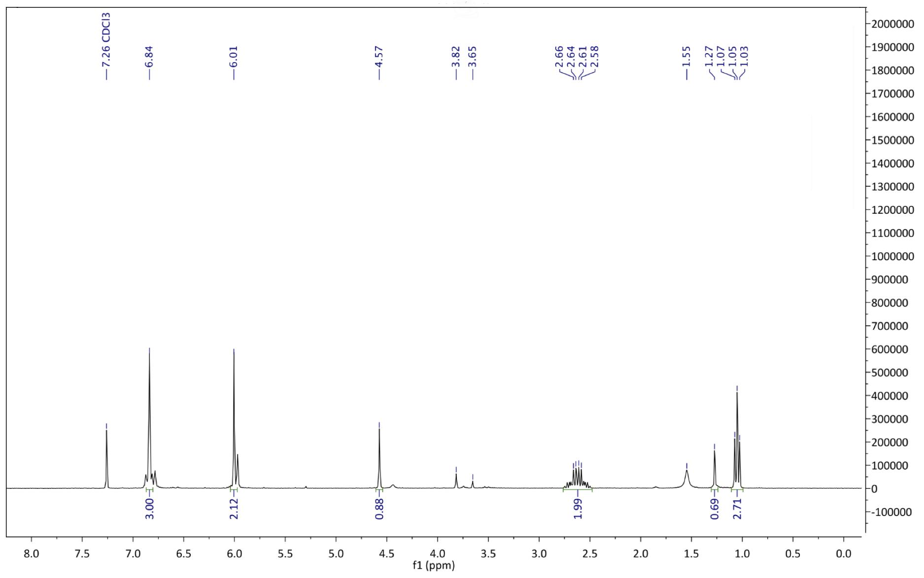
Task: Click the 1.99 integral value
Action: 578,509
